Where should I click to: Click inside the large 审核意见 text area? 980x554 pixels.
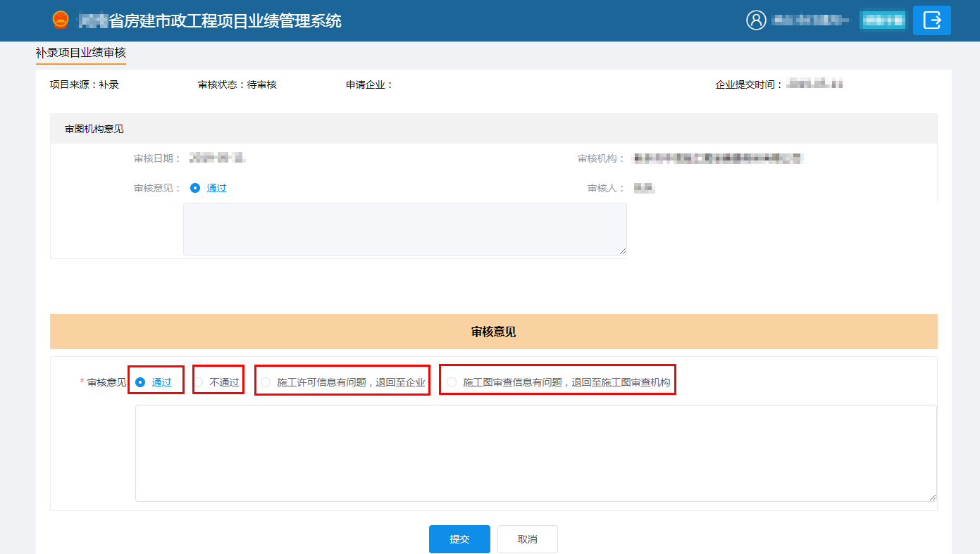(535, 453)
